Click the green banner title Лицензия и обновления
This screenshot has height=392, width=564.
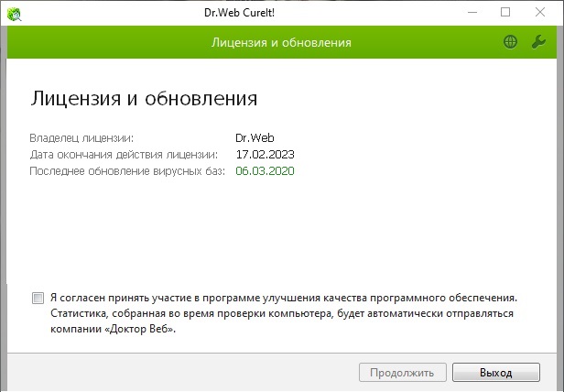[281, 42]
